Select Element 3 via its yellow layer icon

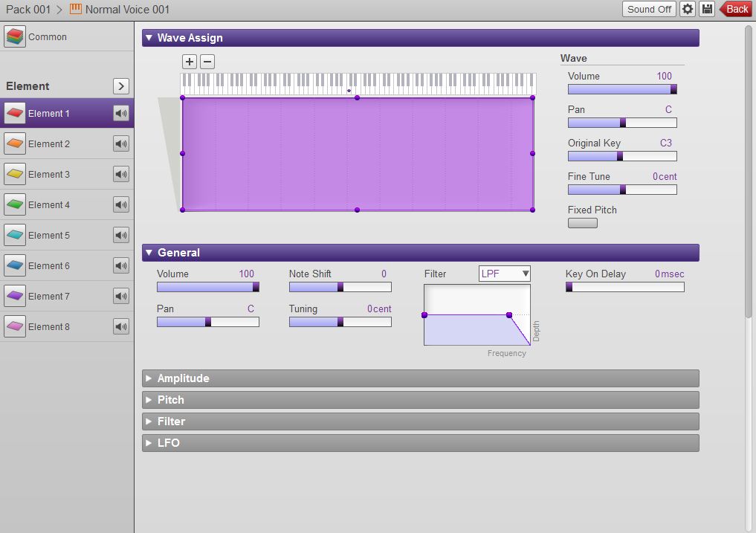pyautogui.click(x=16, y=174)
